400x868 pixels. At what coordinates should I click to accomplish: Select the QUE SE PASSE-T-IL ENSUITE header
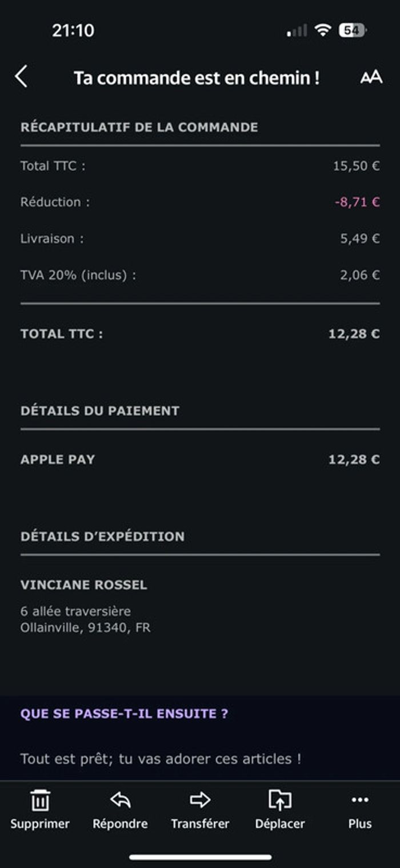124,714
